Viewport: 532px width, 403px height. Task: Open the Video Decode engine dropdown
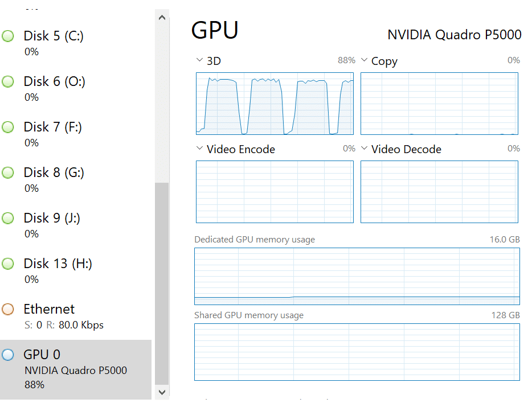(x=364, y=148)
